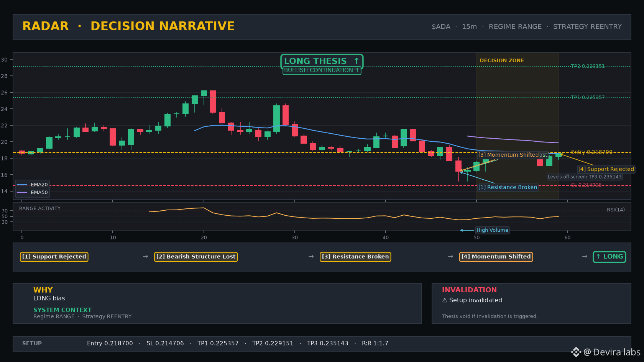Click the BULLISH CONTINUATION label
Screen dimensions: 644x362
[x=322, y=70]
